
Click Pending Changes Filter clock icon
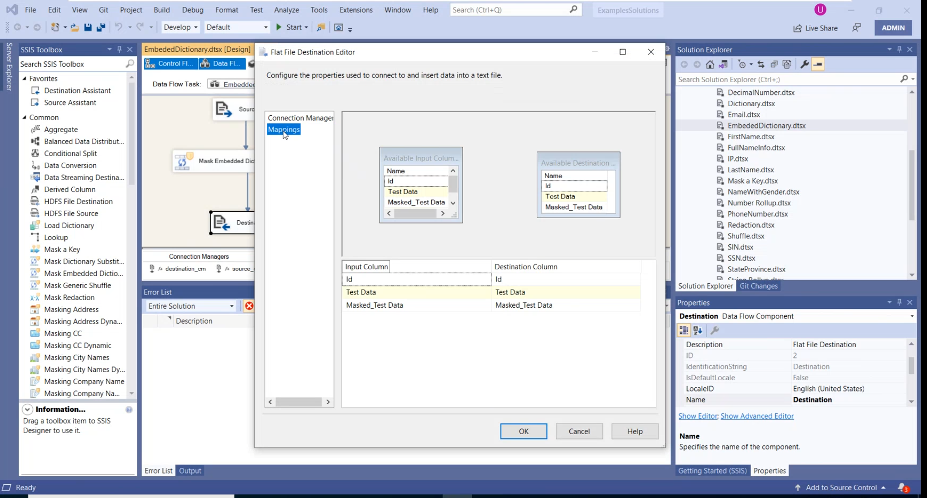(x=742, y=64)
